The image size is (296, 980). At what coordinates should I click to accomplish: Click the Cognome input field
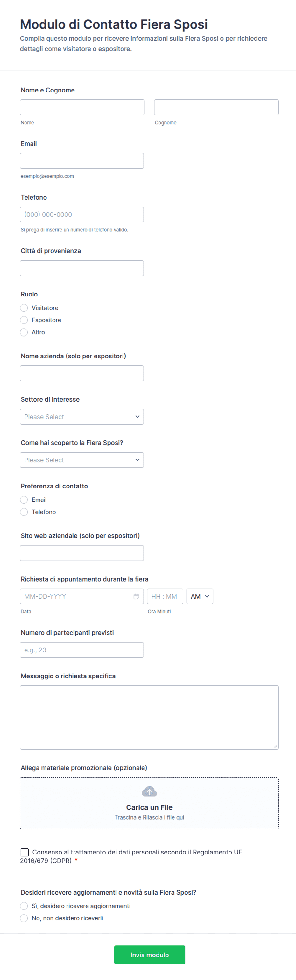click(216, 107)
